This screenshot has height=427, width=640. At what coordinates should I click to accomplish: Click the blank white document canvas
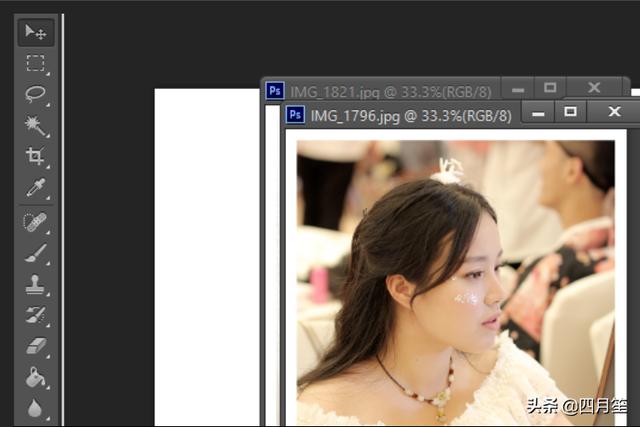click(207, 257)
